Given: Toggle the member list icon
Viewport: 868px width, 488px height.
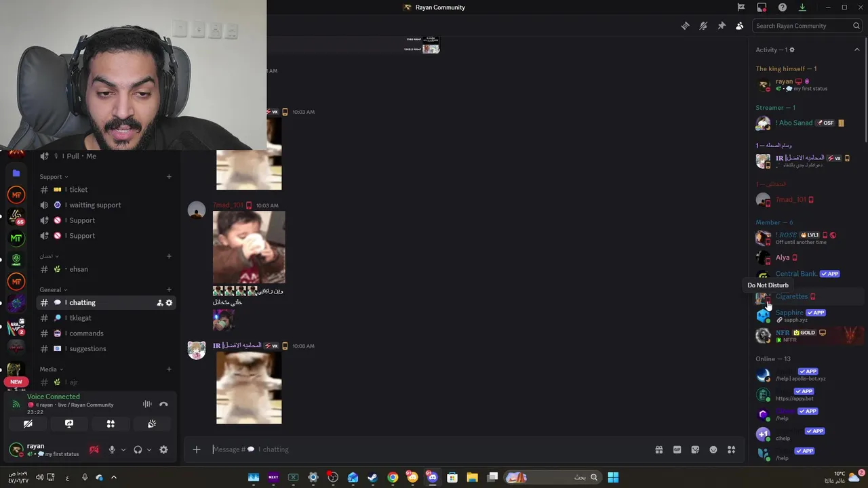Looking at the screenshot, I should click(739, 26).
